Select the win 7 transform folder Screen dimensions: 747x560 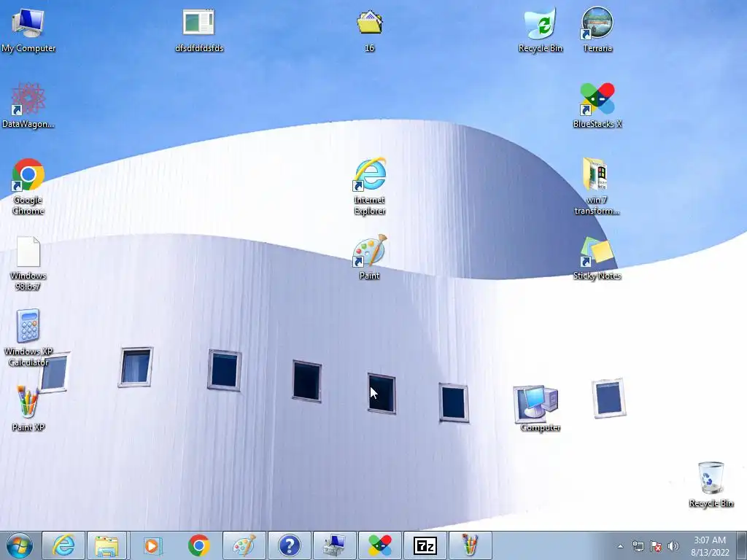[x=597, y=186]
